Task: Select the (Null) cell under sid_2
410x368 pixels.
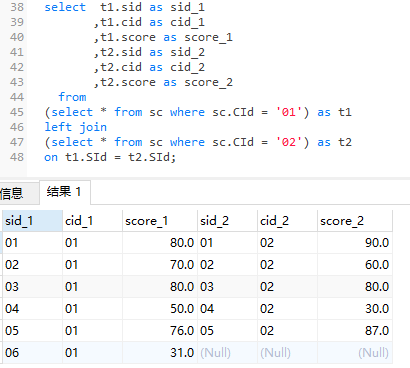Action: pos(227,353)
